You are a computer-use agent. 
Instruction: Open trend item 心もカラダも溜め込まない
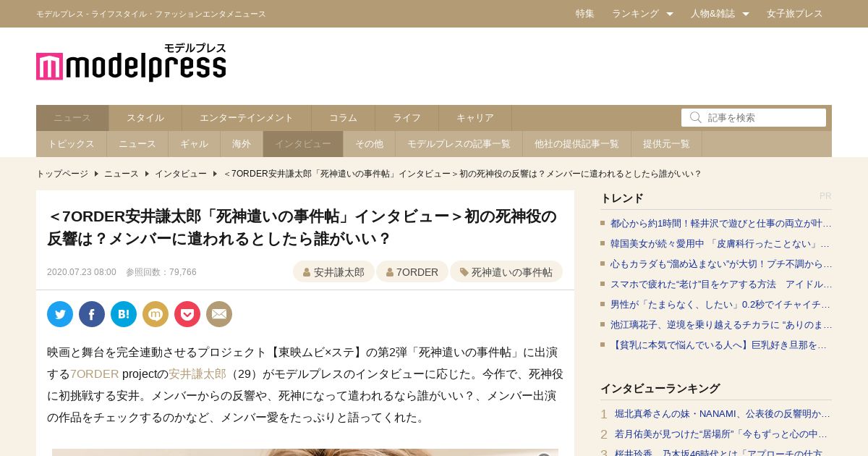720,264
